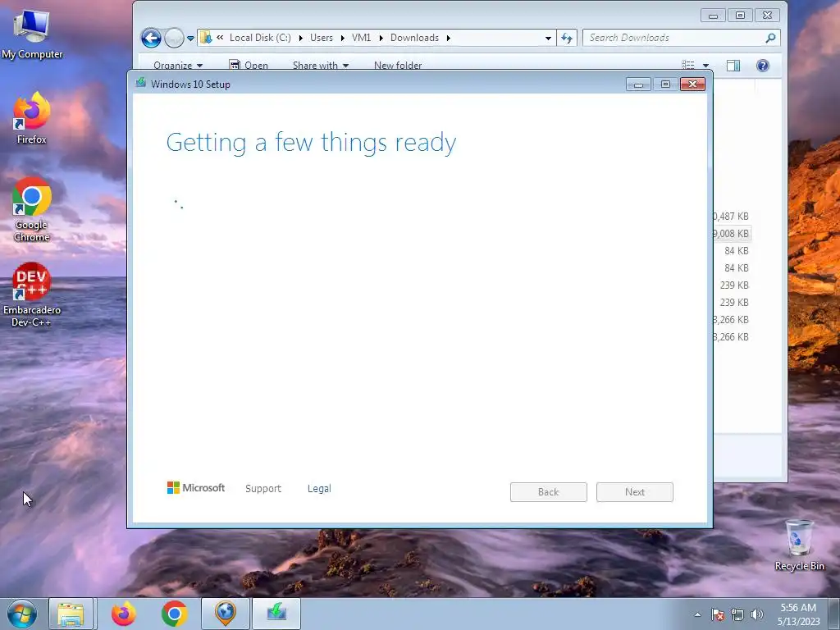Expand the arrow after Local Disk (C:)
The height and width of the screenshot is (630, 840).
[300, 38]
